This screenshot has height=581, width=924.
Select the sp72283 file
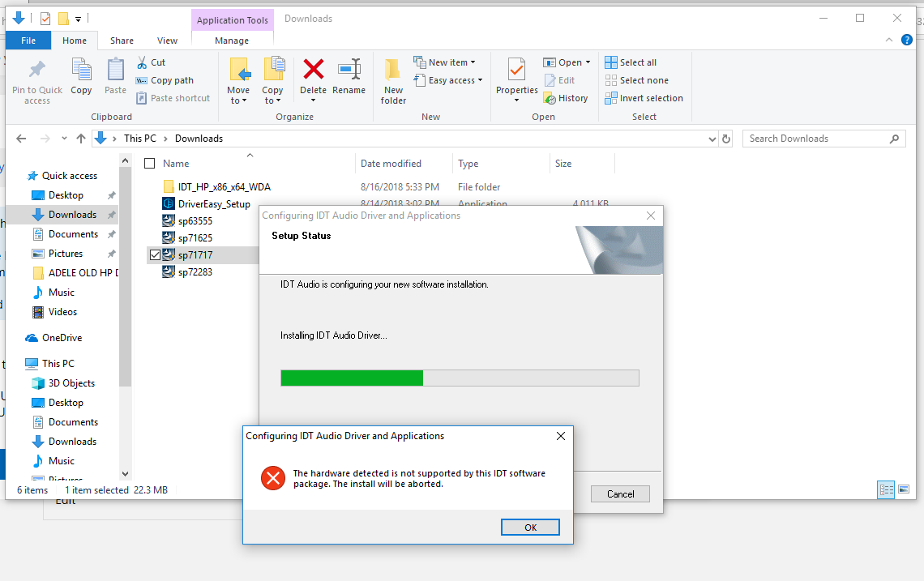(x=195, y=272)
